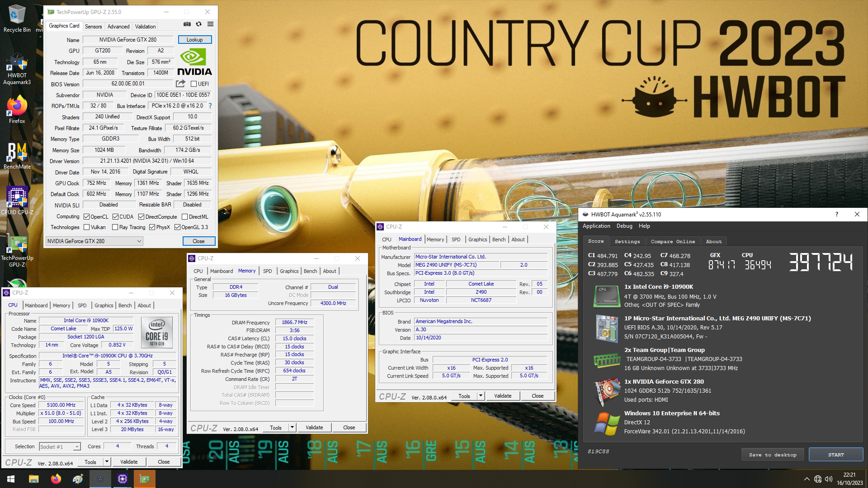Toggle the CUDA checkbox

(115, 217)
